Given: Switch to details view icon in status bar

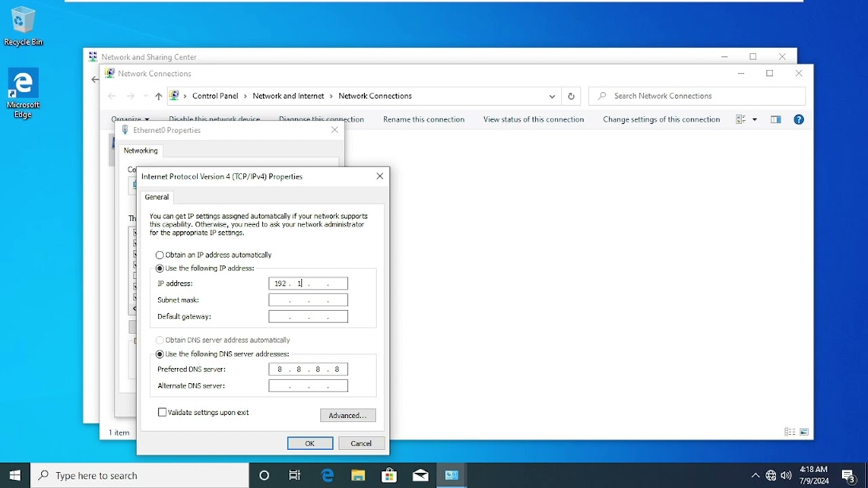Looking at the screenshot, I should pos(789,432).
